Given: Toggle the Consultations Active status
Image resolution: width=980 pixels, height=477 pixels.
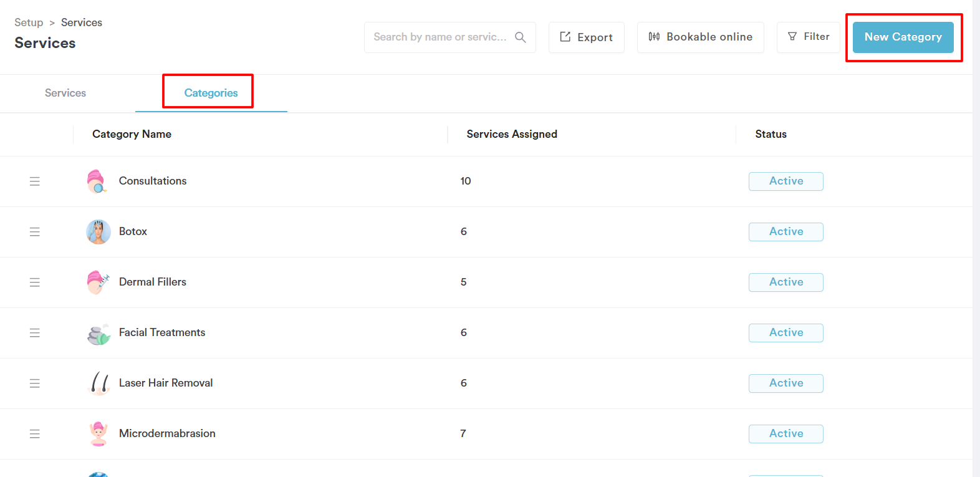Looking at the screenshot, I should pos(785,181).
